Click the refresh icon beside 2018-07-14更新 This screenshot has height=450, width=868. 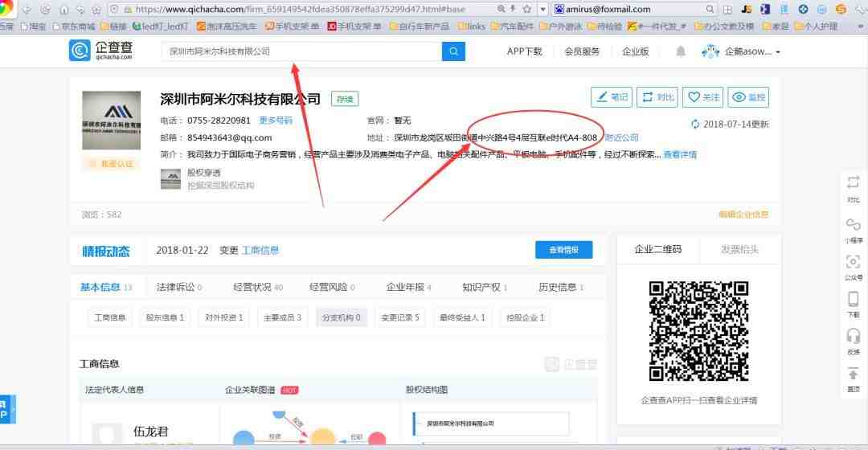(x=695, y=124)
